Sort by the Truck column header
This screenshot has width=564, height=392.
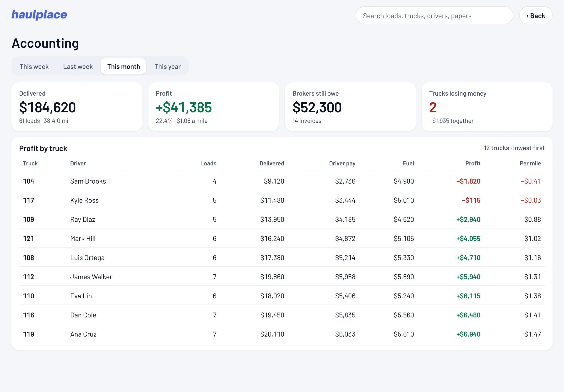[x=30, y=163]
